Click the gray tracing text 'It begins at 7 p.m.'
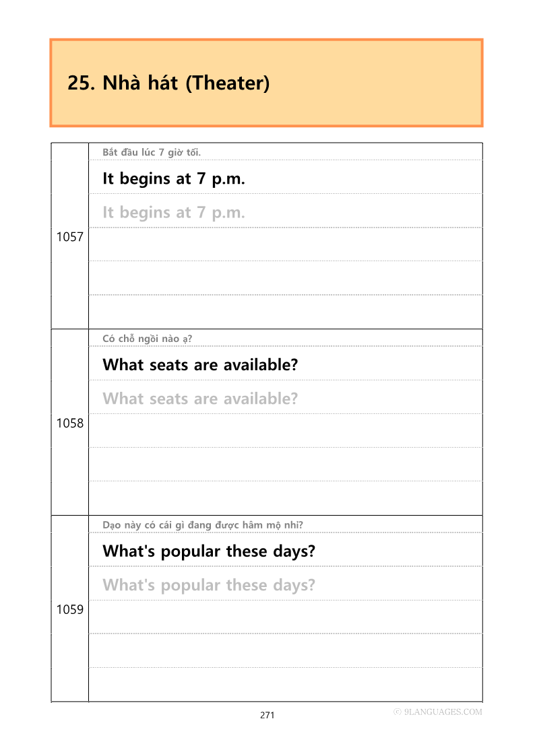Image resolution: width=535 pixels, height=756 pixels. (174, 213)
